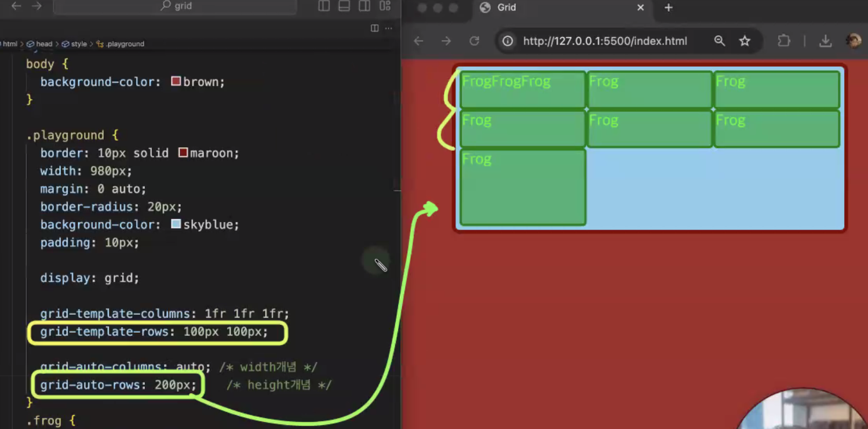Split the editor to the right
868x429 pixels.
pos(374,28)
